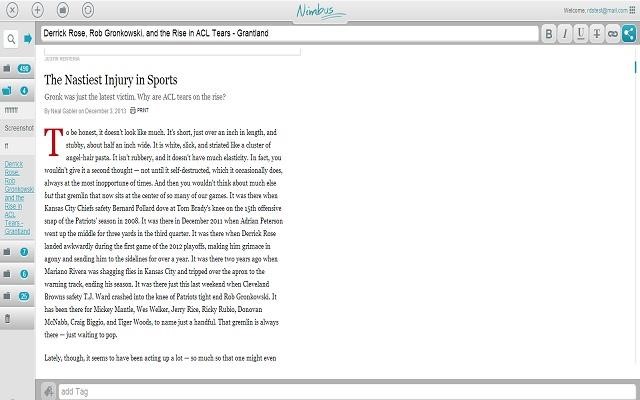640x400 pixels.
Task: Click the byline 'By Neal Gabler'
Action: click(60, 111)
